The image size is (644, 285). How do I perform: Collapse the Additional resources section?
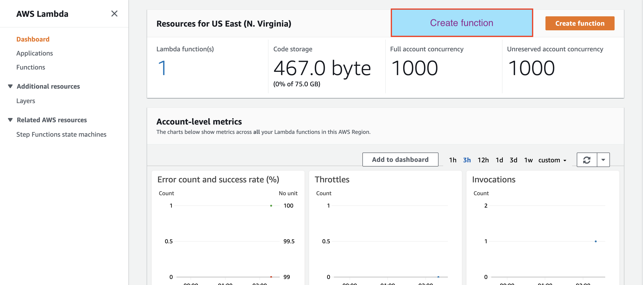click(10, 86)
